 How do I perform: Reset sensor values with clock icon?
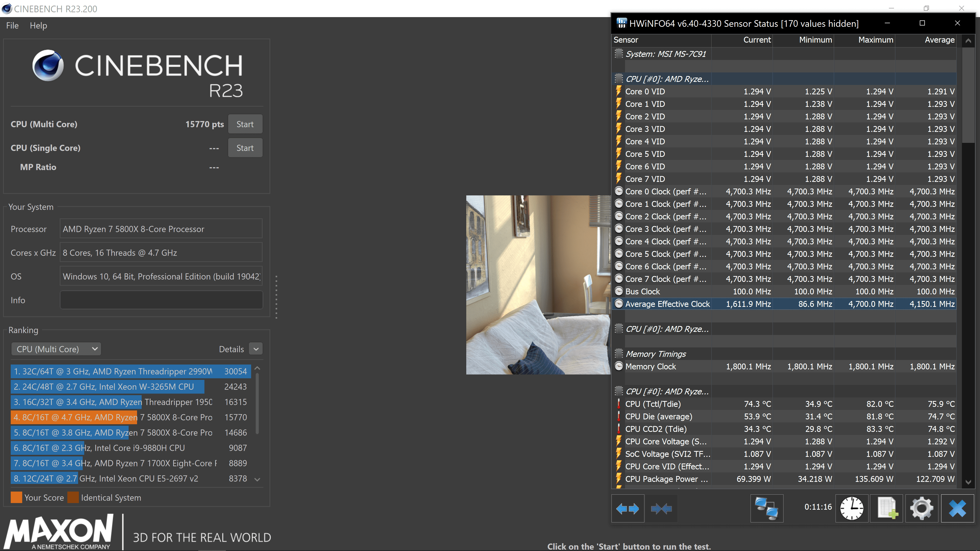tap(851, 508)
